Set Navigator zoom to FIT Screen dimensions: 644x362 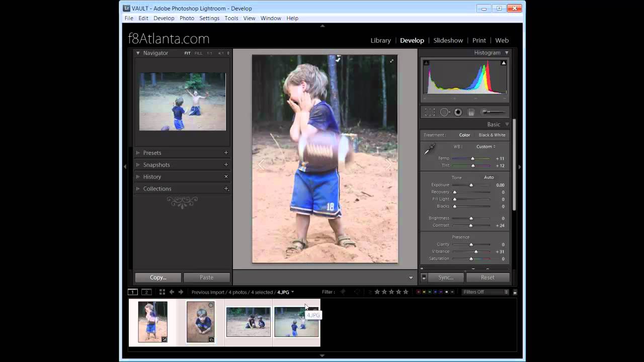coord(187,53)
